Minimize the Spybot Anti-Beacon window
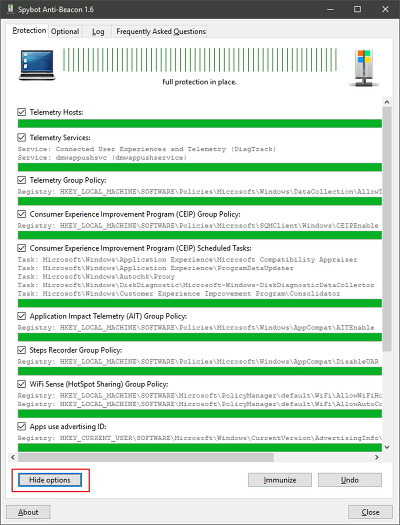Image resolution: width=400 pixels, height=525 pixels. (330, 9)
